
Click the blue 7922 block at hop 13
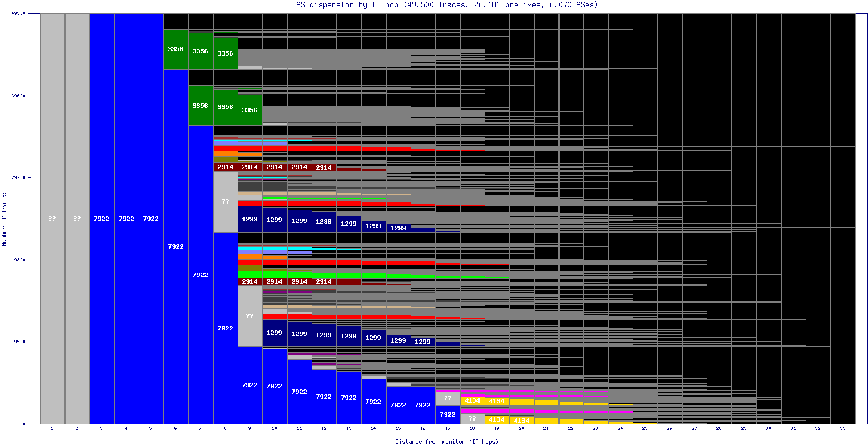point(348,398)
